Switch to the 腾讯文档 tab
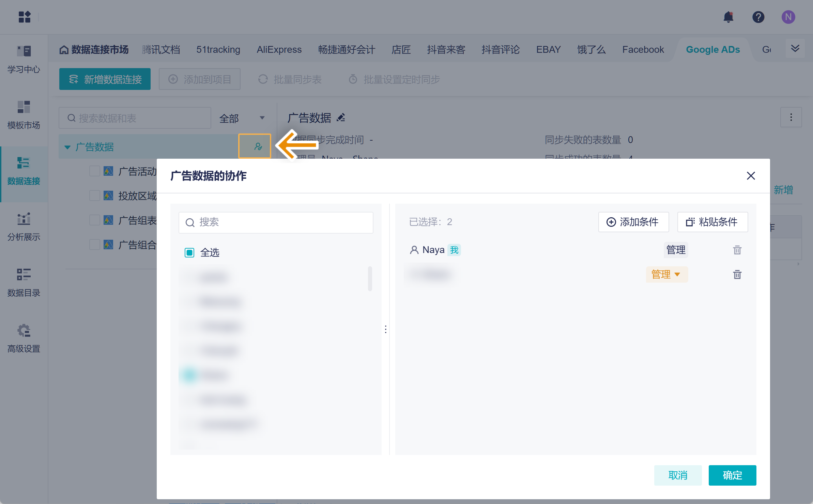The height and width of the screenshot is (504, 813). [161, 50]
